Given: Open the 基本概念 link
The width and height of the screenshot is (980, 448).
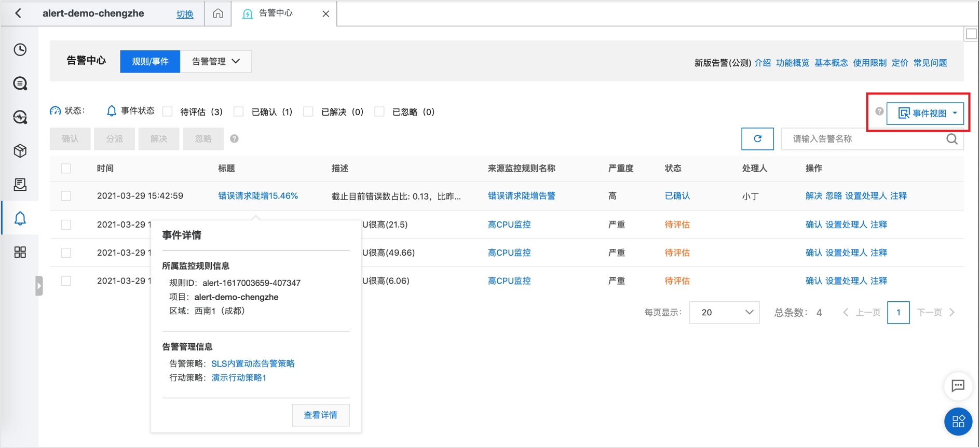Looking at the screenshot, I should pyautogui.click(x=831, y=63).
